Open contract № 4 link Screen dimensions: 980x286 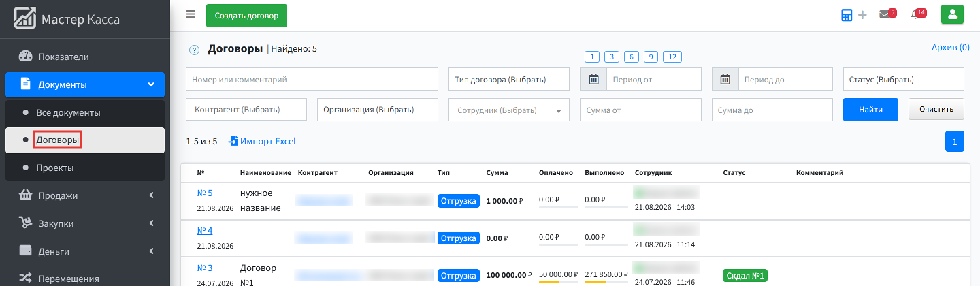[205, 230]
